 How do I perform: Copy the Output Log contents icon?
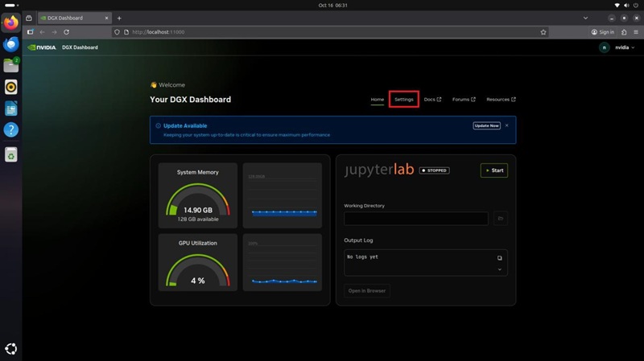(x=499, y=258)
